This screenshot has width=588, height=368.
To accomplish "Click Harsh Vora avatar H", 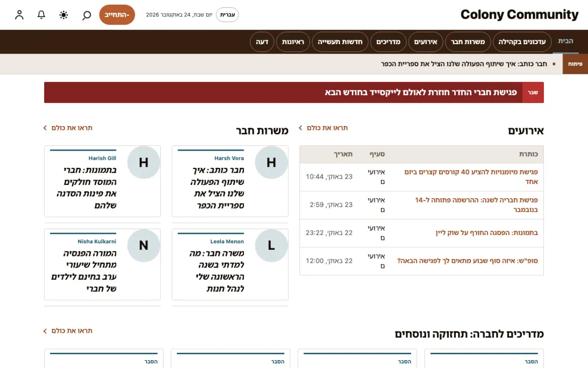I will (x=271, y=162).
